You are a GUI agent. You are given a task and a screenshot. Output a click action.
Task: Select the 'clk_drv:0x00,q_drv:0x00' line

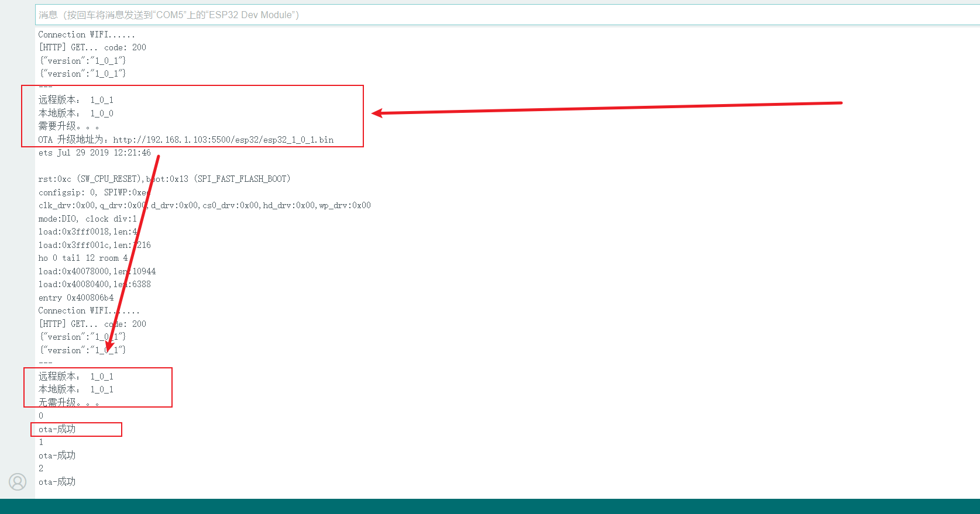point(205,205)
